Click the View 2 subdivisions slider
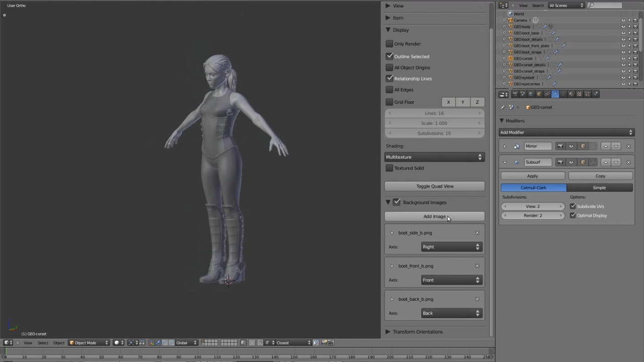Image resolution: width=644 pixels, height=362 pixels. click(x=532, y=206)
